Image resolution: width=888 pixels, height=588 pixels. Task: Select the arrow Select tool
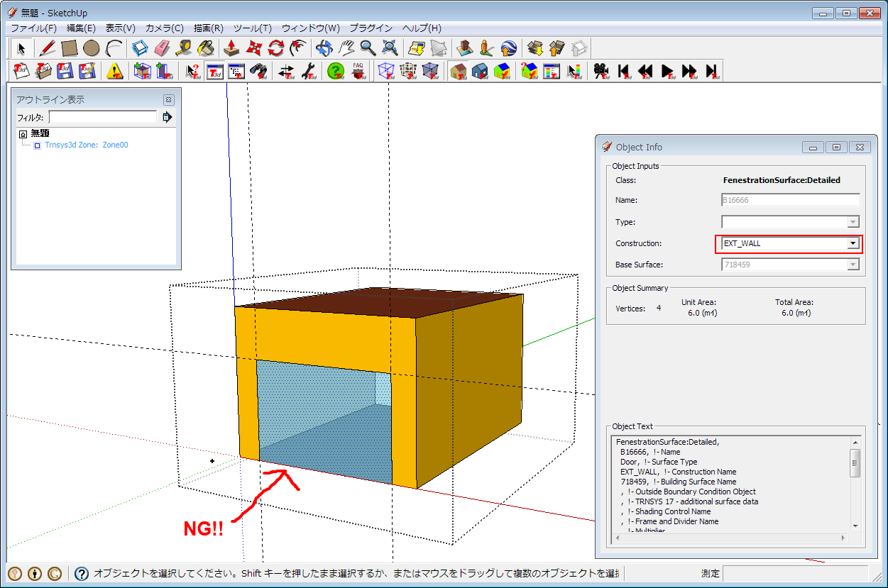22,48
